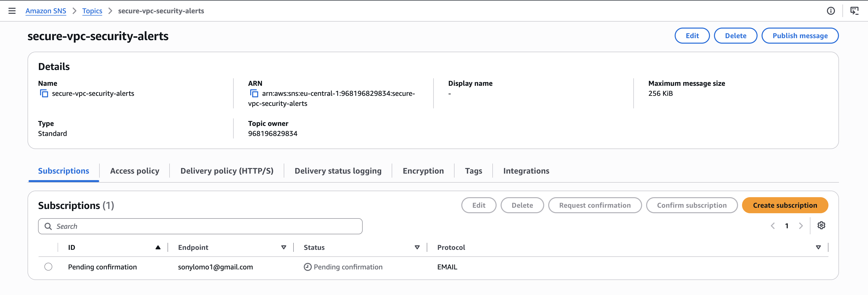Switch to the Access policy tab
The width and height of the screenshot is (868, 295).
point(135,171)
